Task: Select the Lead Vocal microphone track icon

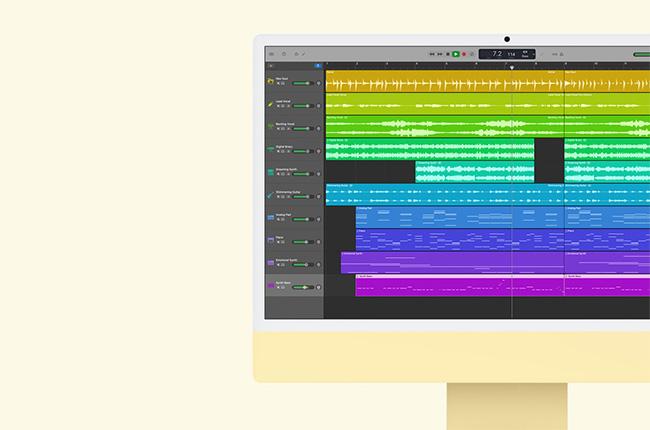Action: coord(271,104)
